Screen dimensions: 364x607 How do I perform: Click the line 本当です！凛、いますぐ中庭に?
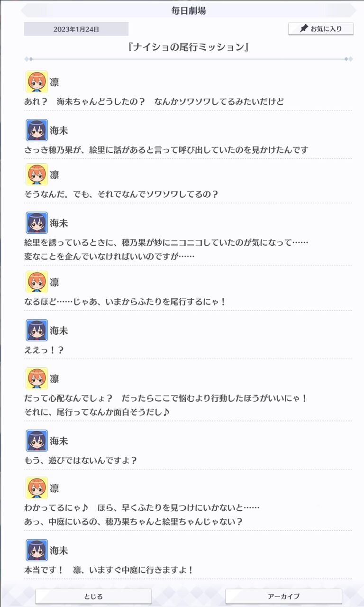click(109, 570)
